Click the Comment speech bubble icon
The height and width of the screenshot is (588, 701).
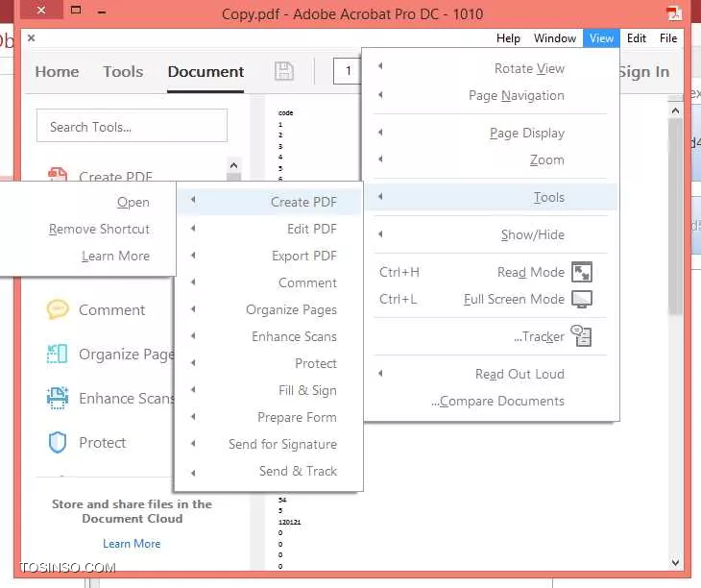pyautogui.click(x=58, y=309)
